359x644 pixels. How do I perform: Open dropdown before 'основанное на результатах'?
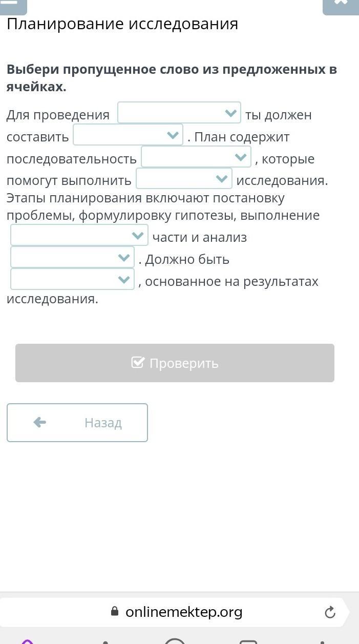72,280
